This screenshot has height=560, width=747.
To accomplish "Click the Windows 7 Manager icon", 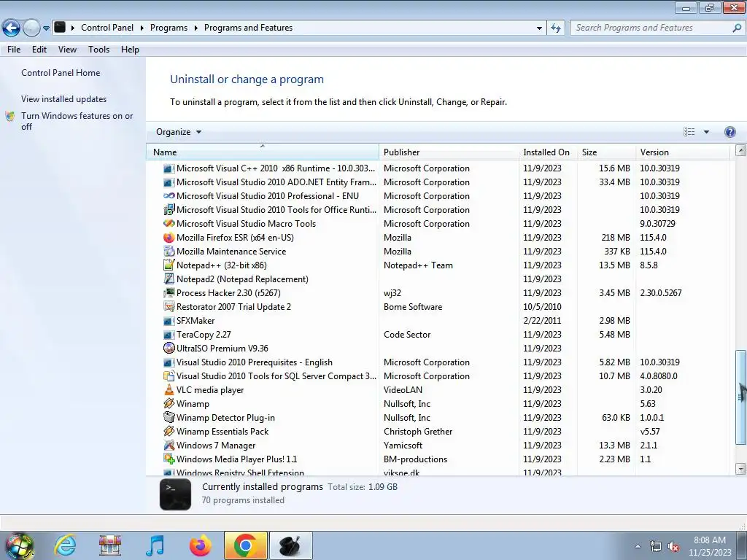I will 169,446.
